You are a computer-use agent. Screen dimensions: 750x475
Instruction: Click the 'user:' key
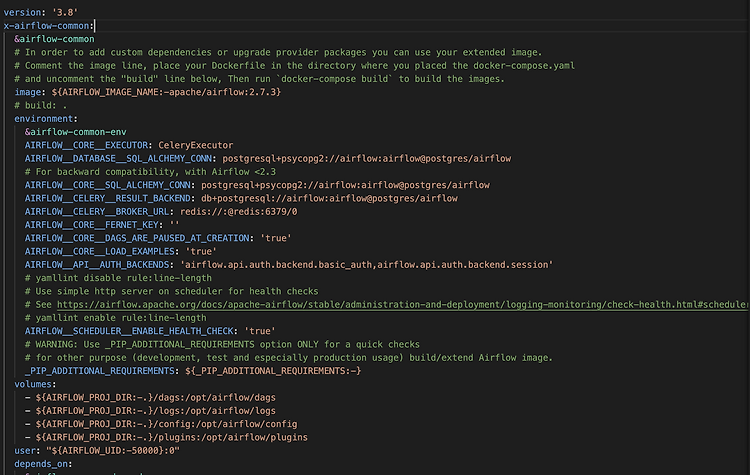pyautogui.click(x=27, y=451)
